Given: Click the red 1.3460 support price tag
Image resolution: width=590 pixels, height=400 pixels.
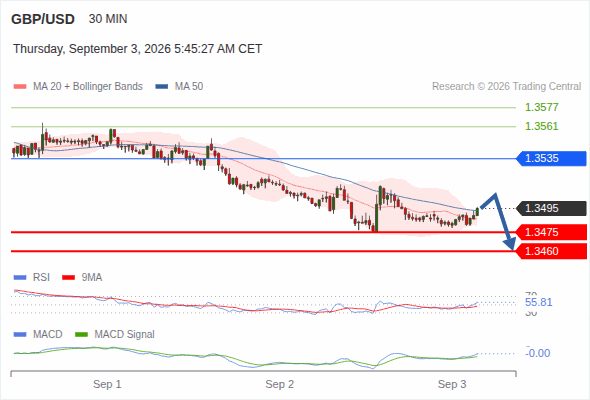Looking at the screenshot, I should click(x=551, y=251).
